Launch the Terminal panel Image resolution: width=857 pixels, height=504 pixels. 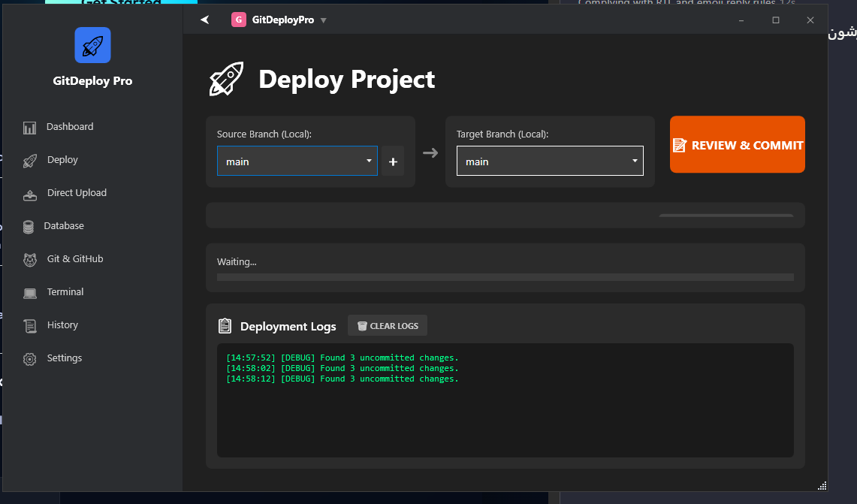pos(65,291)
